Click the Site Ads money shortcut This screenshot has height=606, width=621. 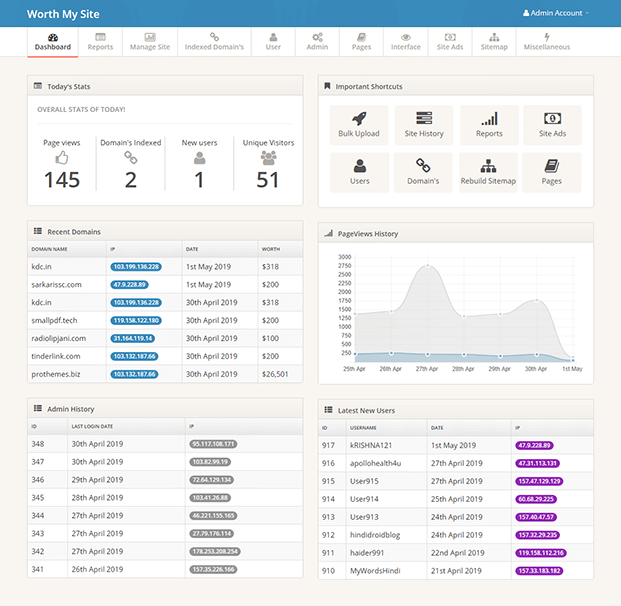(552, 118)
